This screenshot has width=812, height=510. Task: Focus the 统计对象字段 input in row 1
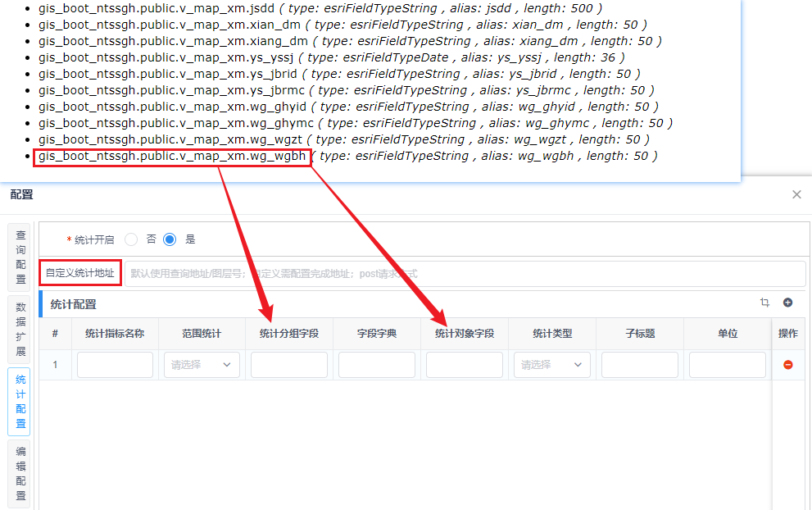(464, 365)
